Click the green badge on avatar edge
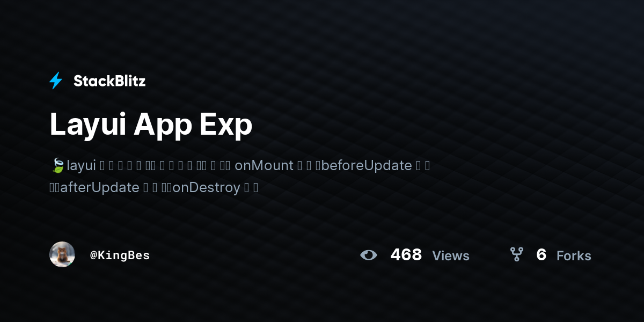Viewport: 644px width, 322px height. 70,264
